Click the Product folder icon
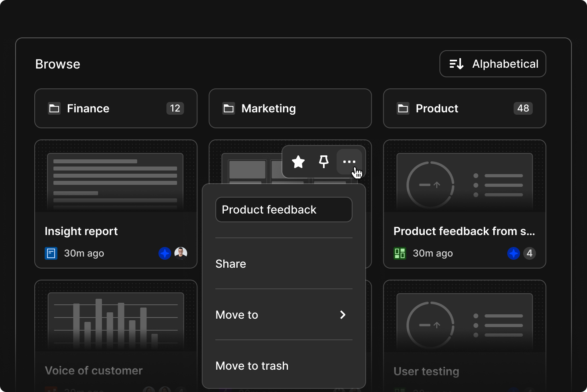 click(403, 108)
